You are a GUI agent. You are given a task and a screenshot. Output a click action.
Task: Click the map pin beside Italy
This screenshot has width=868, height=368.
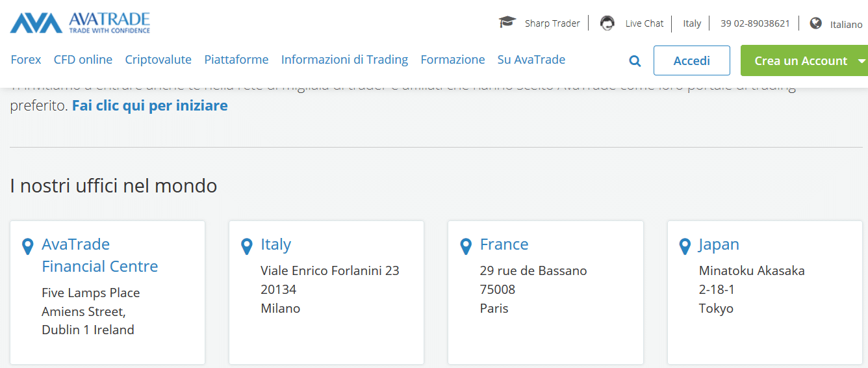tap(246, 246)
